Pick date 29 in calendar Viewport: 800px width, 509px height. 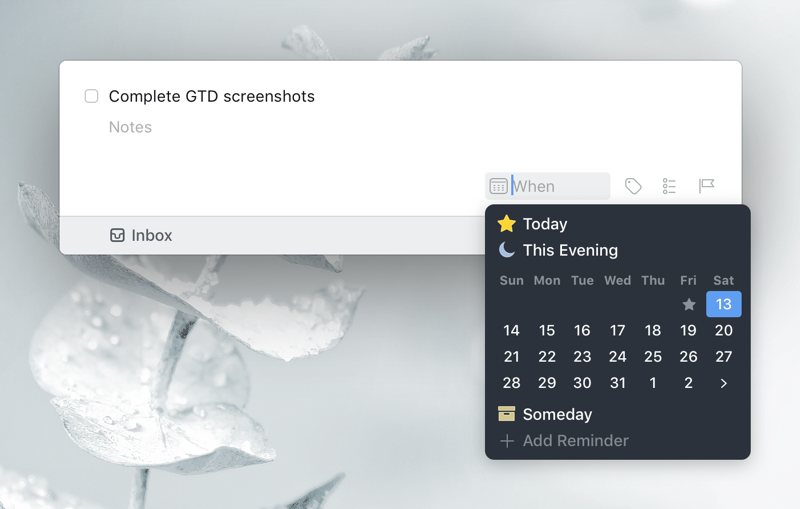tap(547, 383)
